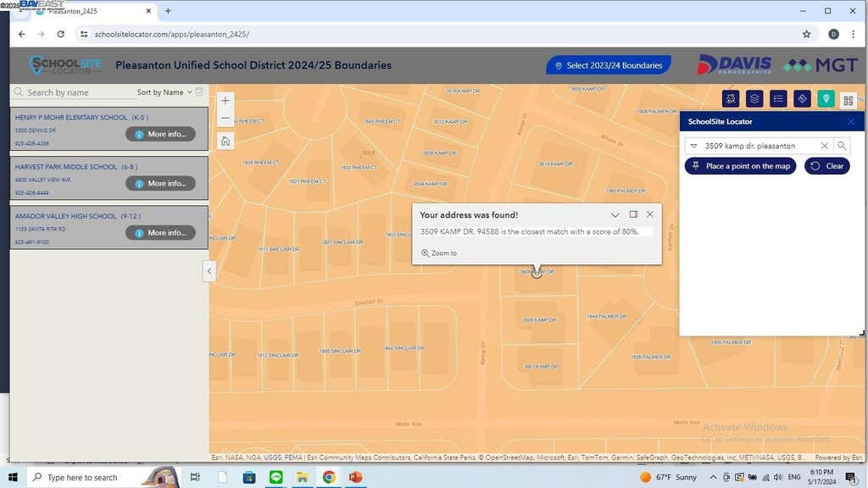View site information icon in address bar
868x488 pixels.
point(84,34)
